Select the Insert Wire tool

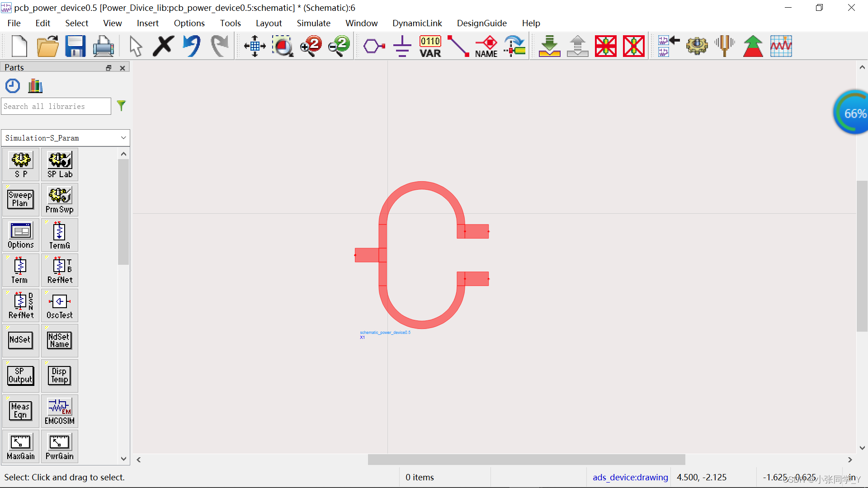(458, 46)
